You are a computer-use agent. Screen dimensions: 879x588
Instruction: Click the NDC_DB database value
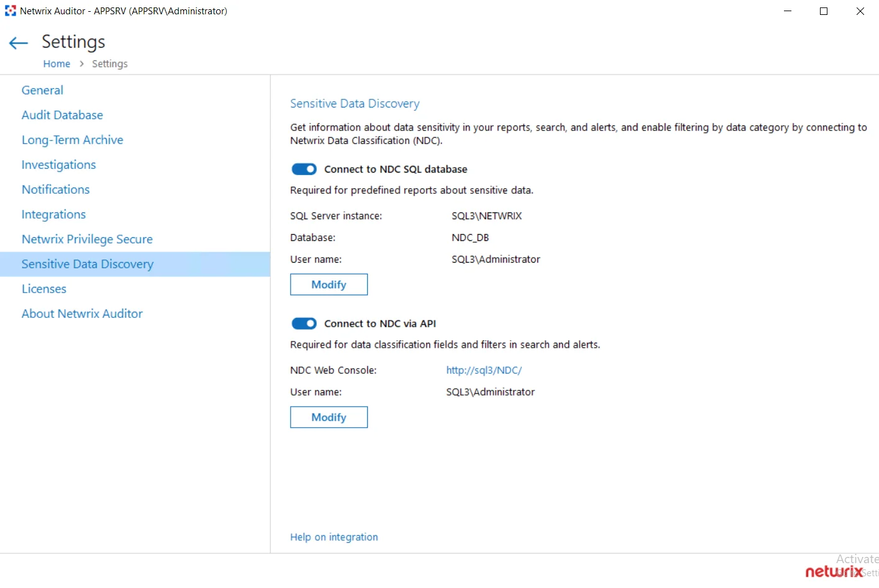(x=470, y=238)
